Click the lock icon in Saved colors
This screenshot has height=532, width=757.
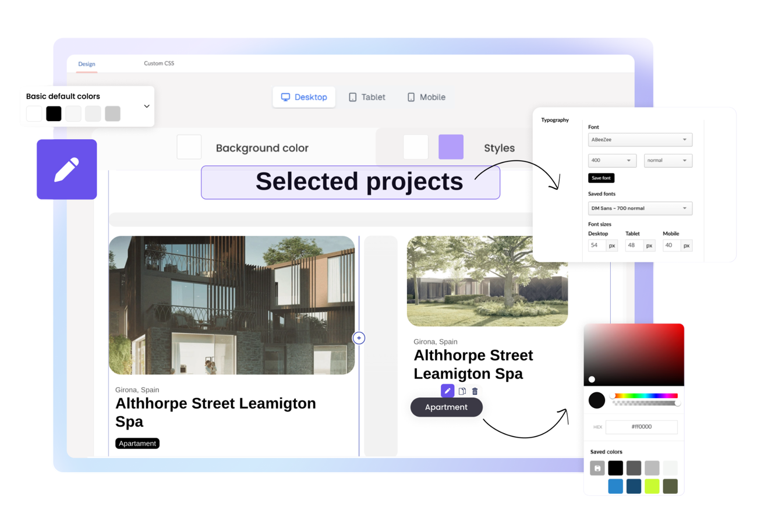pyautogui.click(x=597, y=468)
